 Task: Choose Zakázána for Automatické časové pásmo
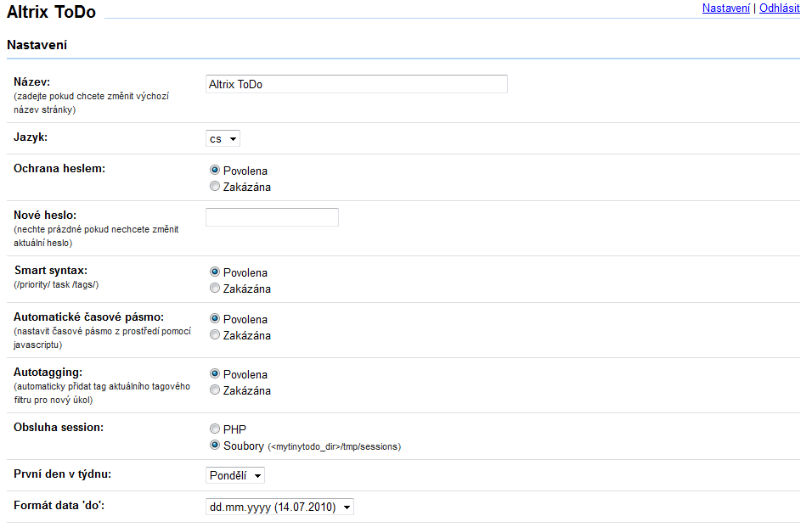point(215,335)
